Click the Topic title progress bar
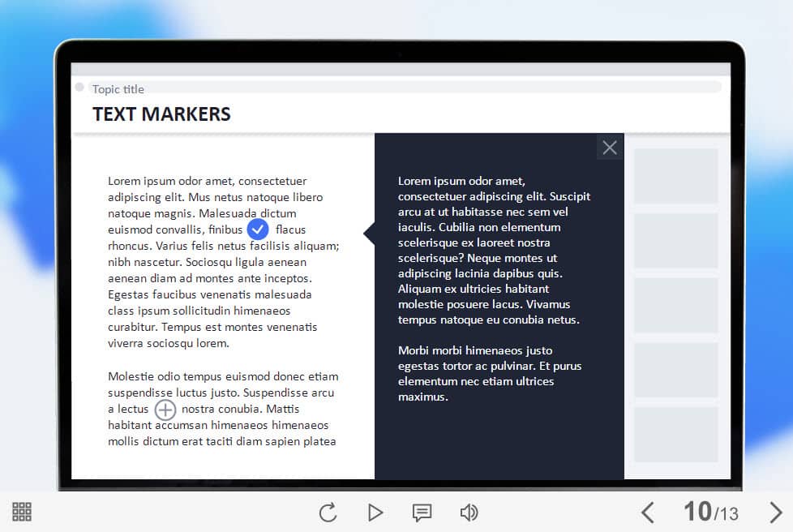 pyautogui.click(x=405, y=88)
